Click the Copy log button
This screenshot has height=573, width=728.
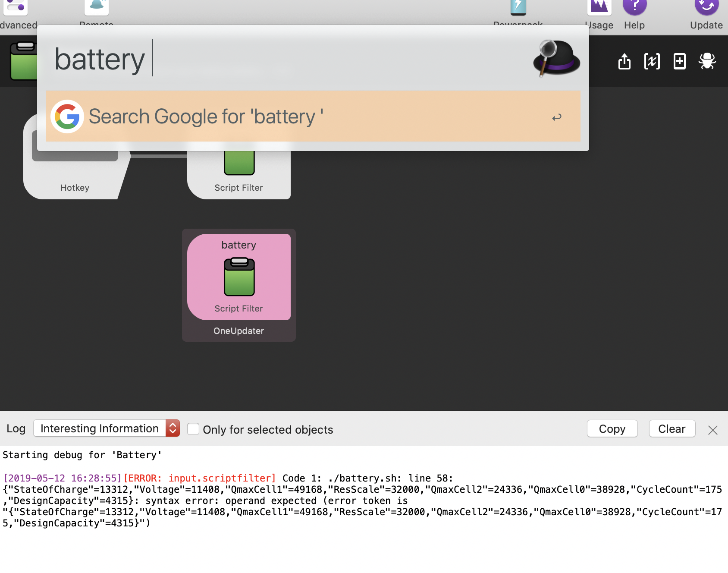pyautogui.click(x=612, y=429)
